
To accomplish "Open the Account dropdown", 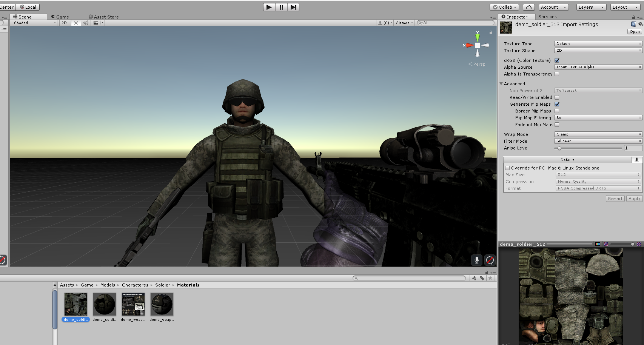I will click(x=553, y=7).
